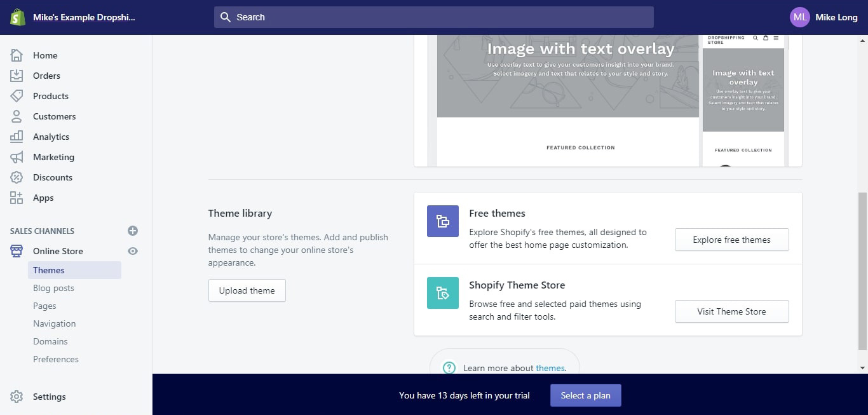
Task: Click the Apps grid icon
Action: pyautogui.click(x=17, y=198)
